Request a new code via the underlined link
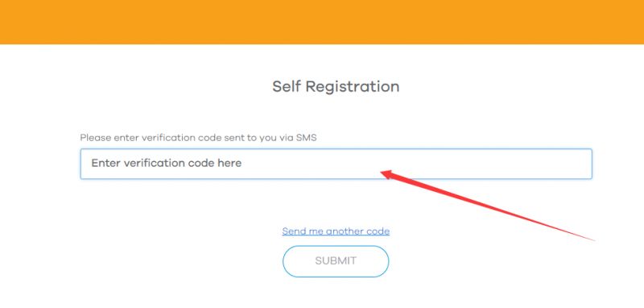This screenshot has width=644, height=308. pyautogui.click(x=336, y=231)
